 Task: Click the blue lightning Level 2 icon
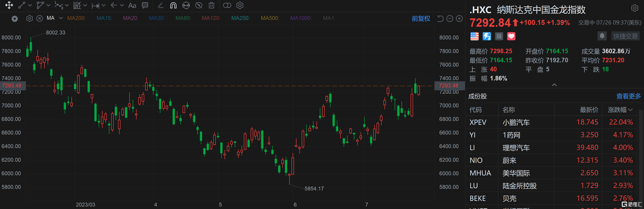click(487, 36)
